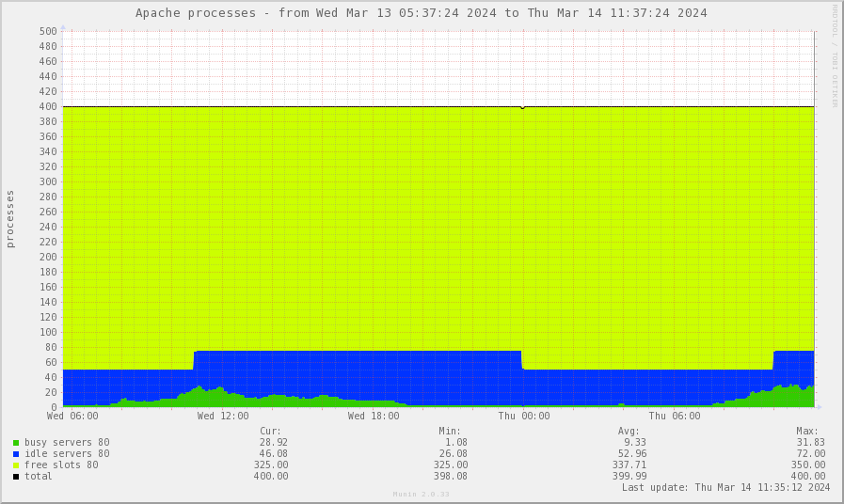Select the 'idle servers 80' legend label
Viewport: 844px width, 504px height.
pos(67,453)
